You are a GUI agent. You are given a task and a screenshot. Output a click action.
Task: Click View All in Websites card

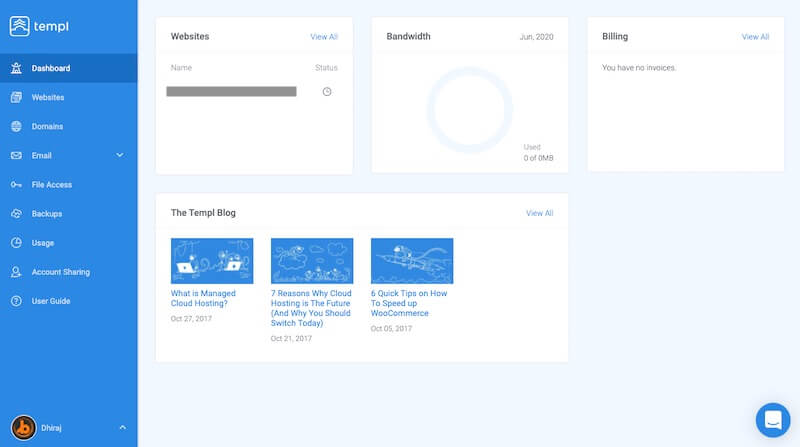(324, 37)
